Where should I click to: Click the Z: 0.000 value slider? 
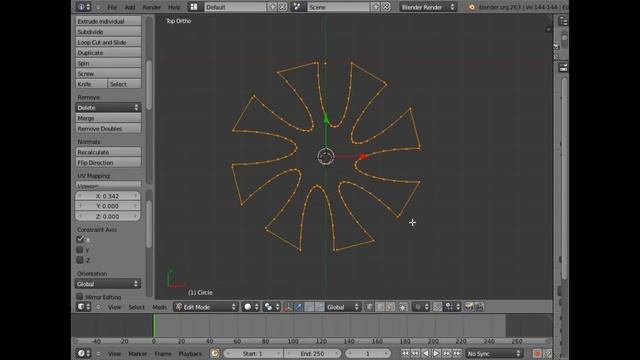[x=108, y=216]
